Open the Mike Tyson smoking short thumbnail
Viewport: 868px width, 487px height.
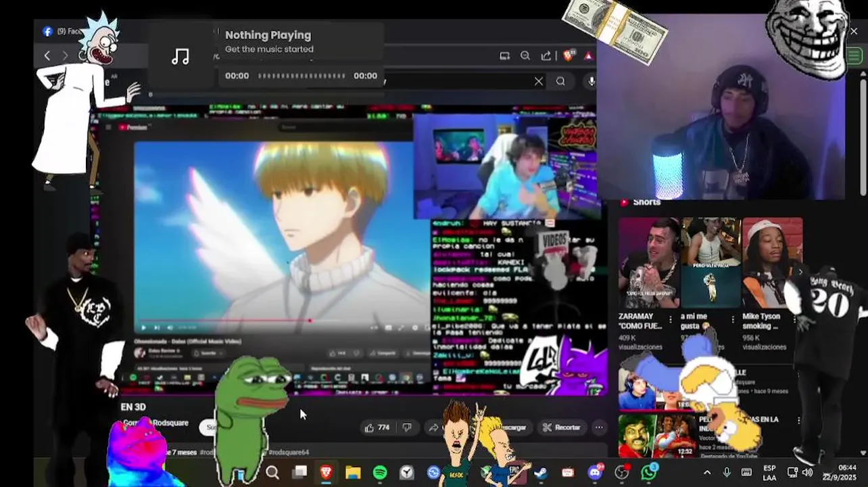click(772, 262)
